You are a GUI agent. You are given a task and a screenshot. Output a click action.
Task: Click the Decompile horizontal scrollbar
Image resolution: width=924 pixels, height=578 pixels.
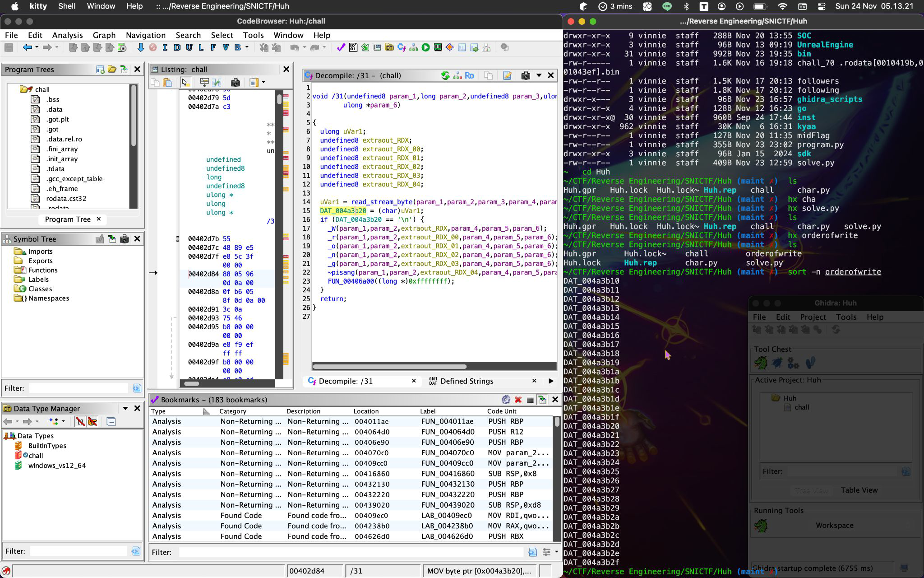coord(389,366)
